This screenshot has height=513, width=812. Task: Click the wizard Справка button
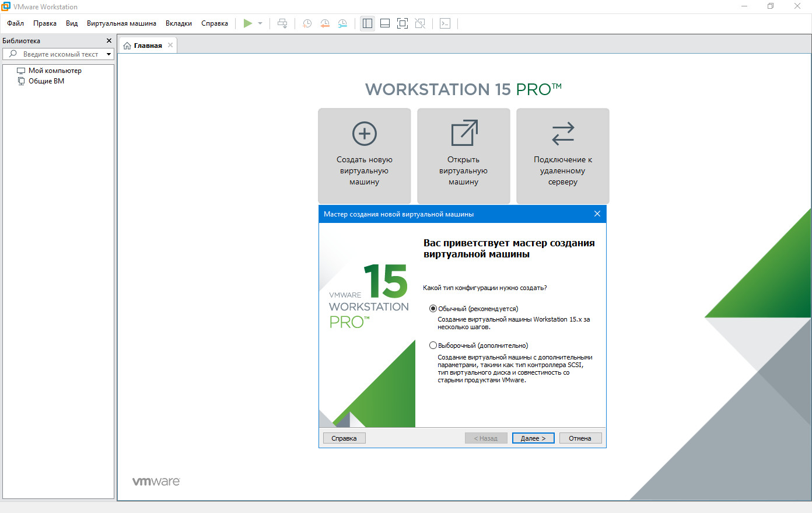click(x=344, y=438)
